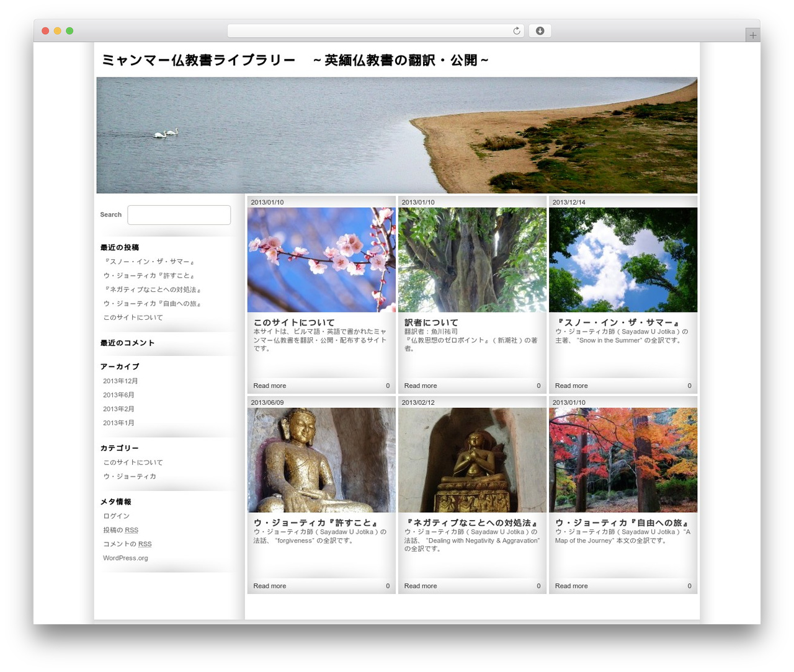This screenshot has width=794, height=672.
Task: Select the ウ・ジョーティカ category under カテゴリー
Action: click(130, 477)
